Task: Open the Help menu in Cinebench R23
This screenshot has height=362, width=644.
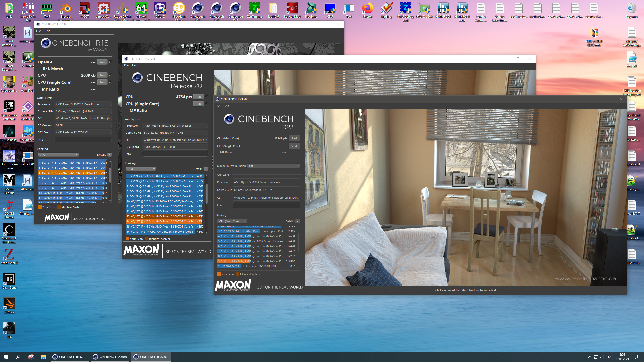Action: pyautogui.click(x=226, y=106)
